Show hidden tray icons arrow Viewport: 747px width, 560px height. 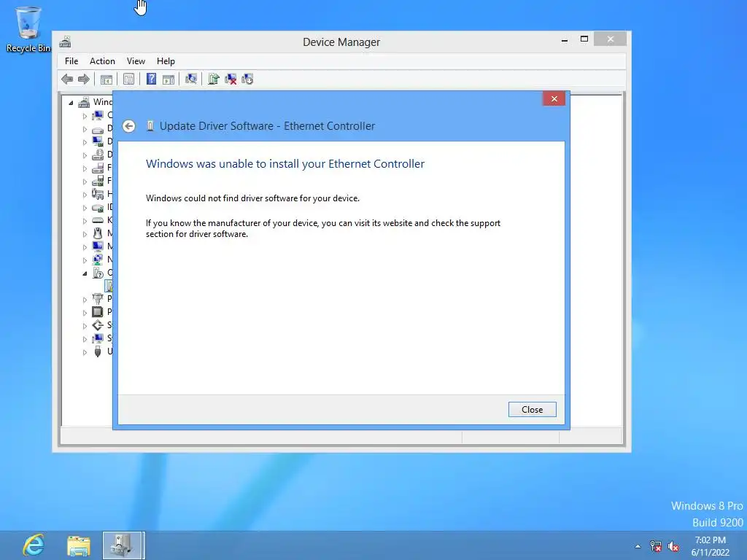point(638,546)
